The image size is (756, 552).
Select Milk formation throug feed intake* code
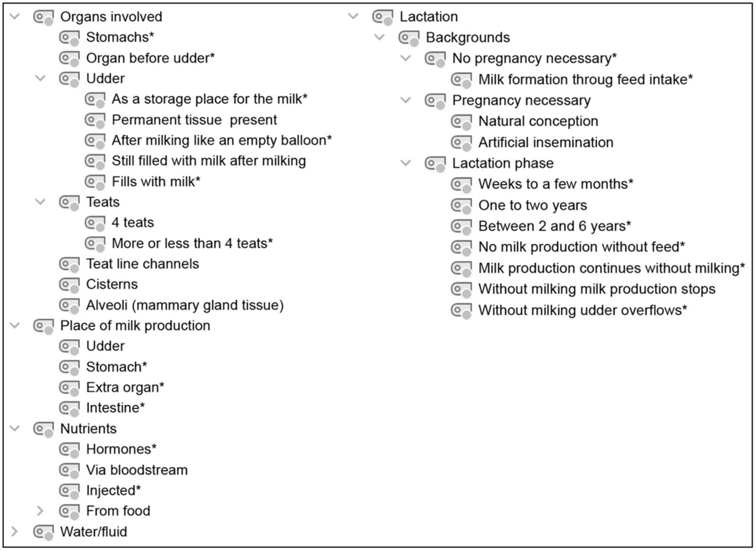coord(585,80)
